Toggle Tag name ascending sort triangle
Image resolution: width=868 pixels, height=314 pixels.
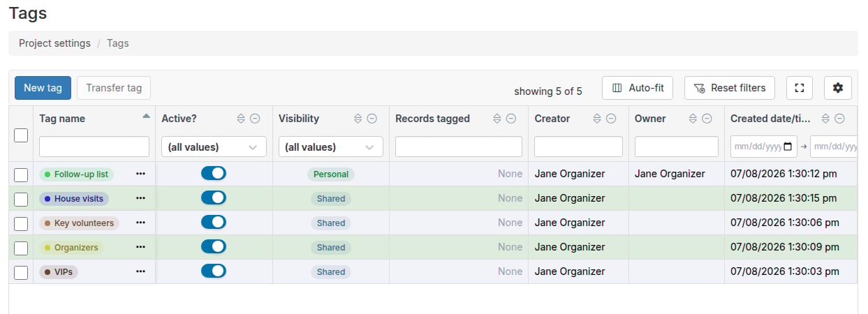pos(145,116)
